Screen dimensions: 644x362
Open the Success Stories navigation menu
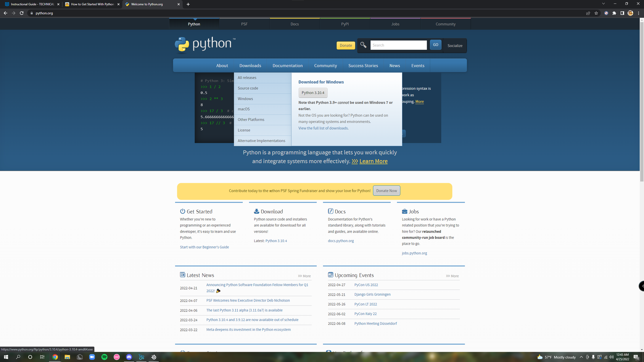point(363,66)
